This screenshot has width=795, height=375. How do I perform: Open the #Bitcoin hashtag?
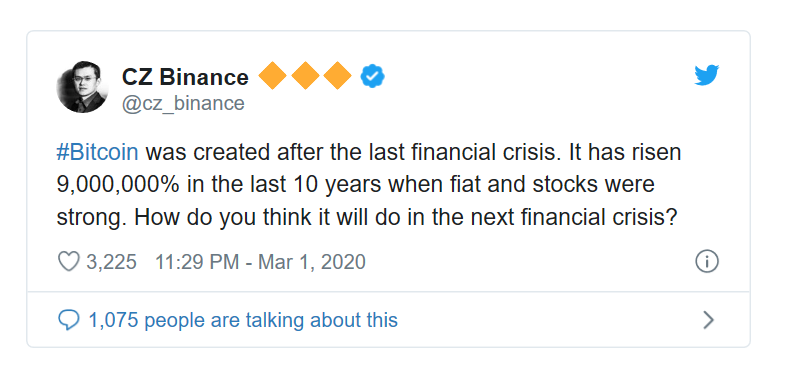pos(97,153)
